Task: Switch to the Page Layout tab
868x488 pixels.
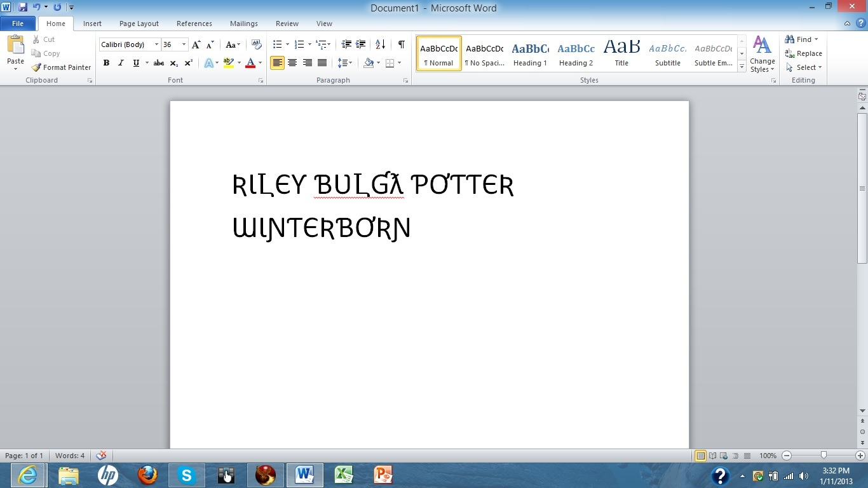Action: (x=139, y=24)
